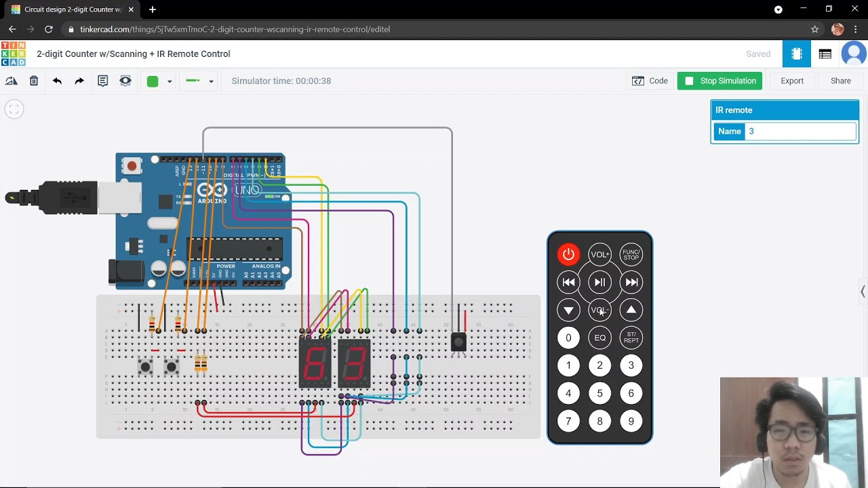Click the 8 key on the remote
The image size is (868, 488).
599,422
